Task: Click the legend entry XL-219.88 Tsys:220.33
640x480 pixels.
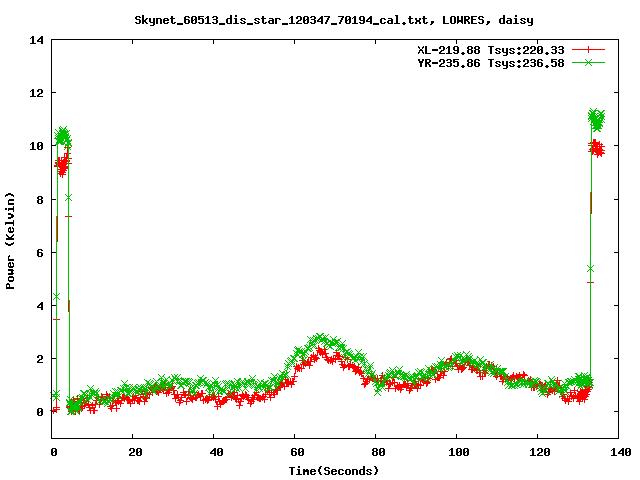Action: click(x=491, y=50)
